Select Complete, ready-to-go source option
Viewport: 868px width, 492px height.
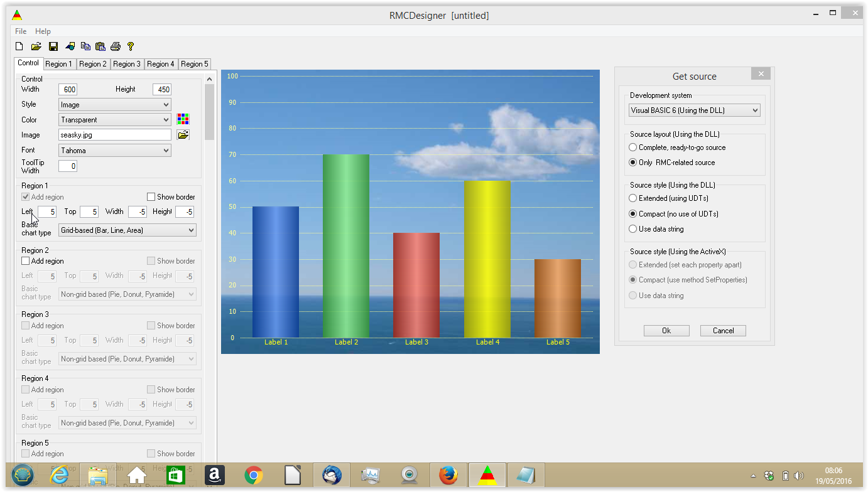click(x=633, y=147)
